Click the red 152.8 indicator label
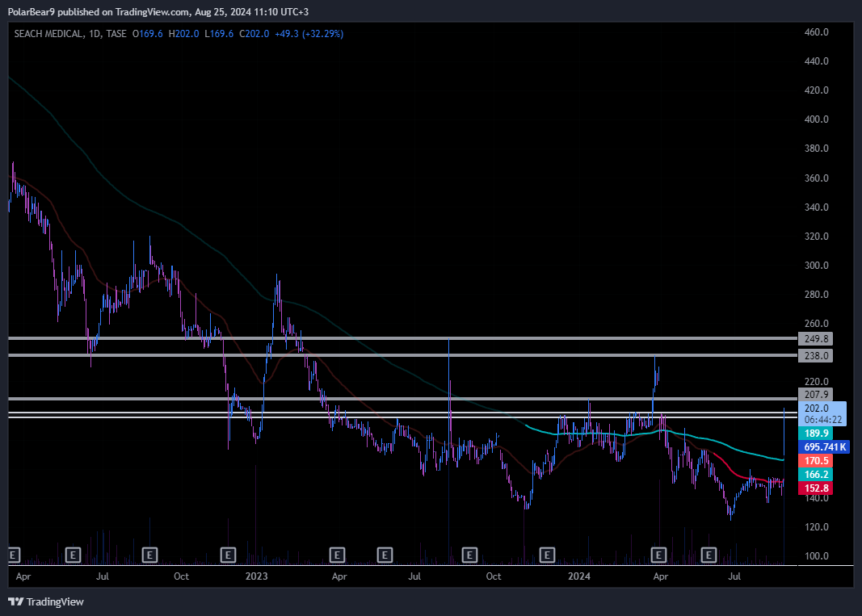Viewport: 862px width, 616px height. point(816,488)
